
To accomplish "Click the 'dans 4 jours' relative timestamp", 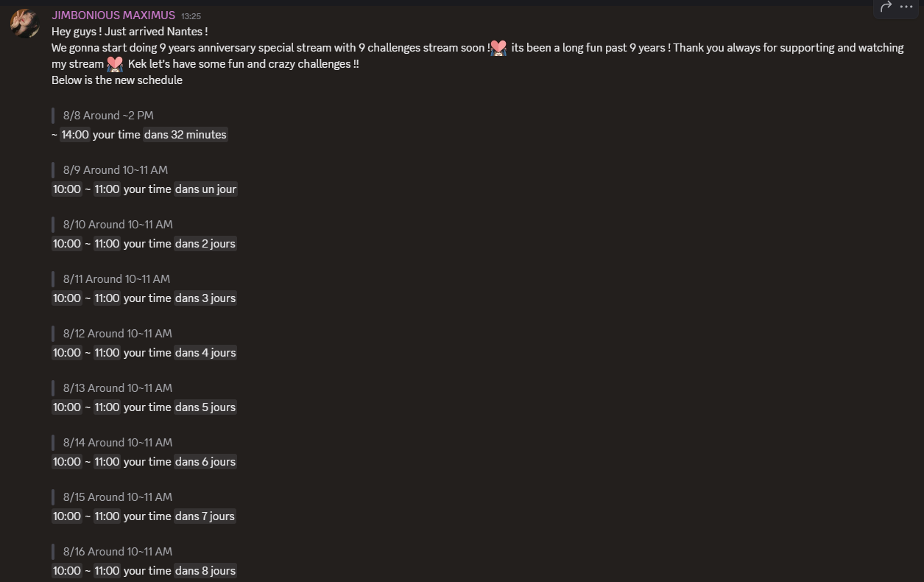I will [205, 353].
